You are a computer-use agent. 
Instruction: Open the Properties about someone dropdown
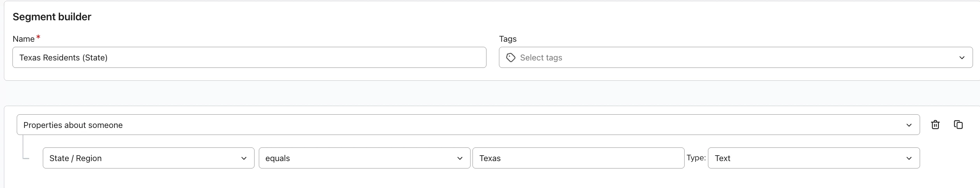tap(468, 125)
